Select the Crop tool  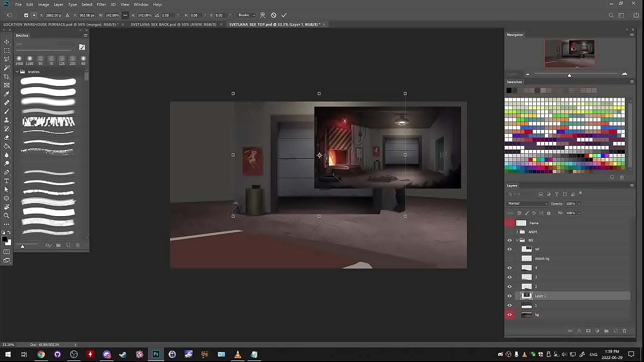[7, 76]
